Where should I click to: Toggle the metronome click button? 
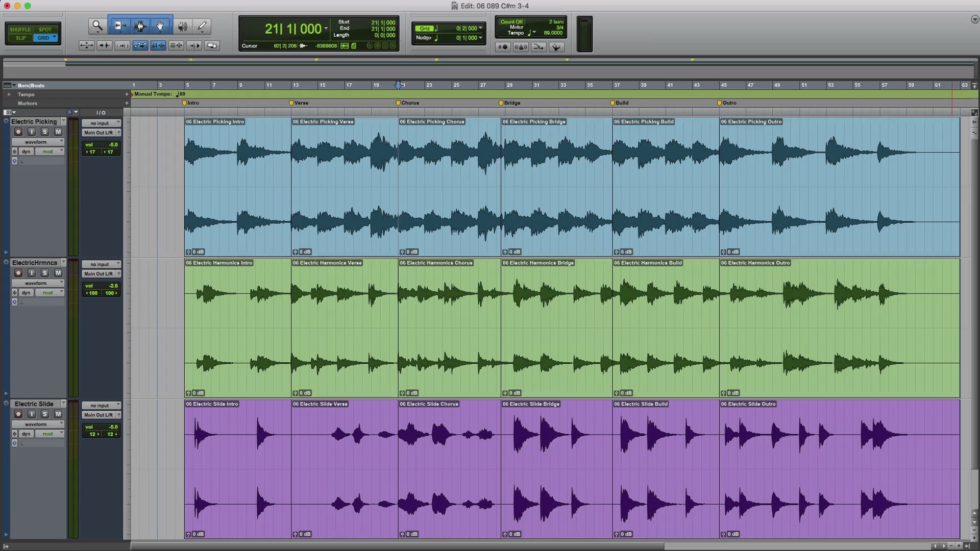coord(521,47)
